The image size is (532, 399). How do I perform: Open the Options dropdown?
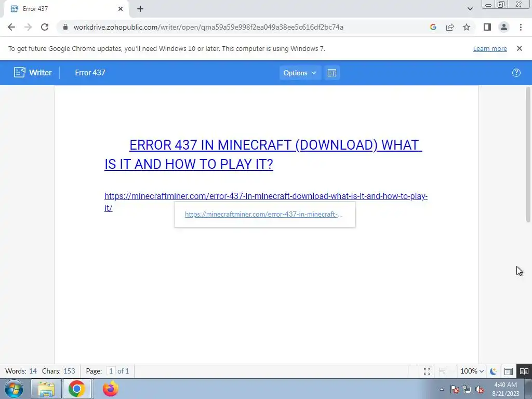[x=300, y=73]
